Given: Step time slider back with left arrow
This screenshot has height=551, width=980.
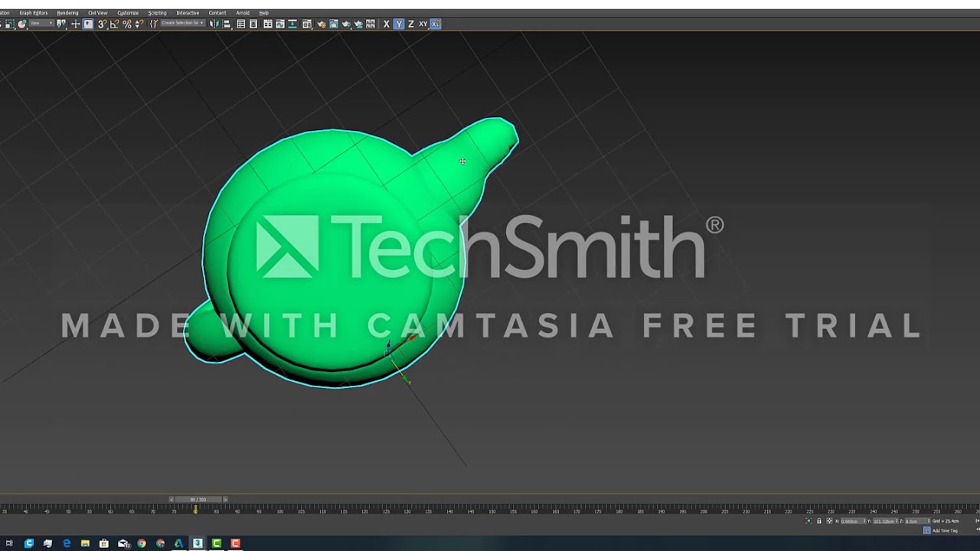Looking at the screenshot, I should coord(171,500).
